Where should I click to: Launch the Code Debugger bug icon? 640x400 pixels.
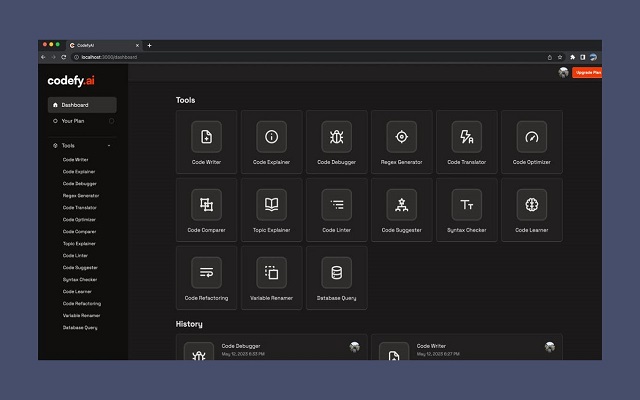point(336,137)
